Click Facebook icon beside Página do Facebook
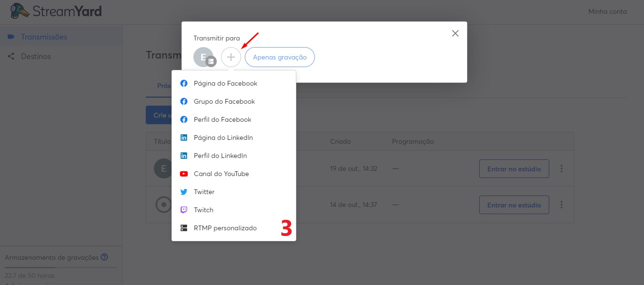Viewport: 644px width, 285px height. click(x=184, y=84)
